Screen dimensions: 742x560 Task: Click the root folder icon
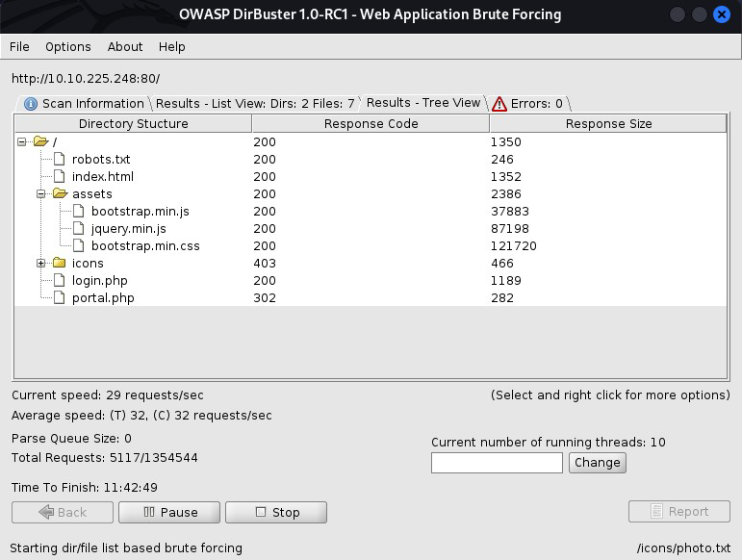point(40,142)
